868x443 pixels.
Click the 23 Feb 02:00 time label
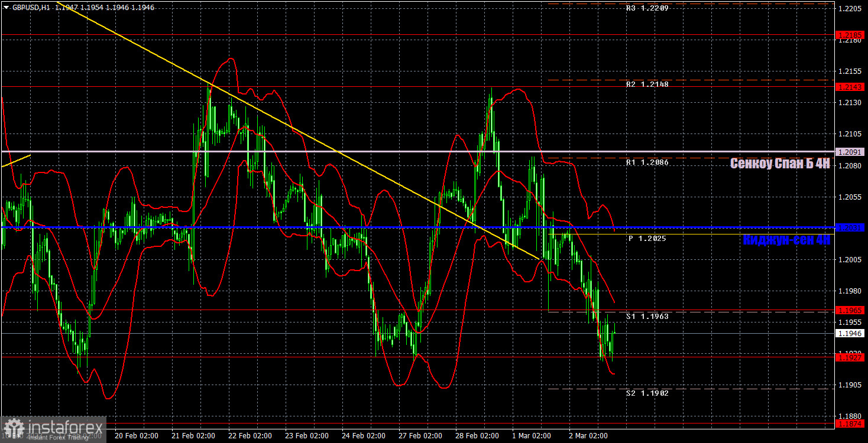(x=307, y=436)
